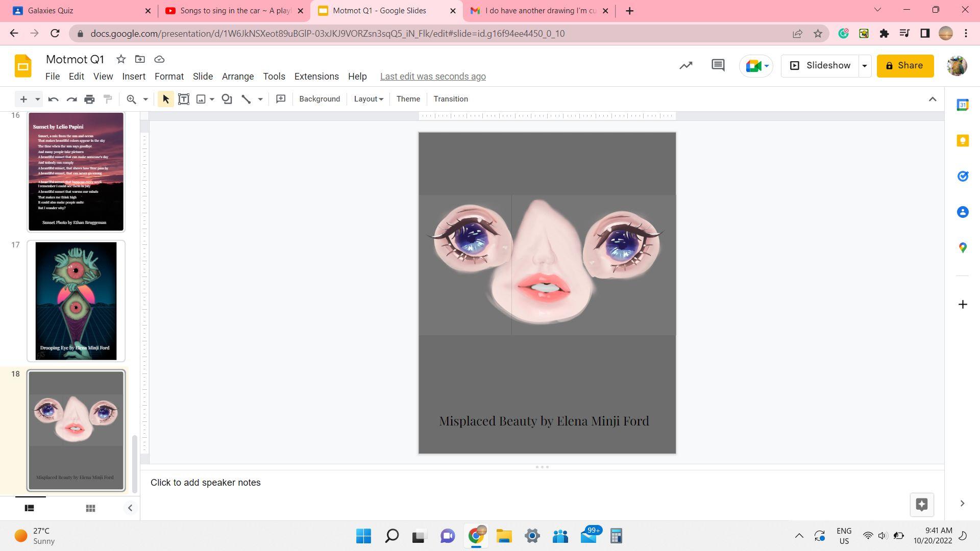Screen dimensions: 980x551
Task: Open comment history icon
Action: 718,65
